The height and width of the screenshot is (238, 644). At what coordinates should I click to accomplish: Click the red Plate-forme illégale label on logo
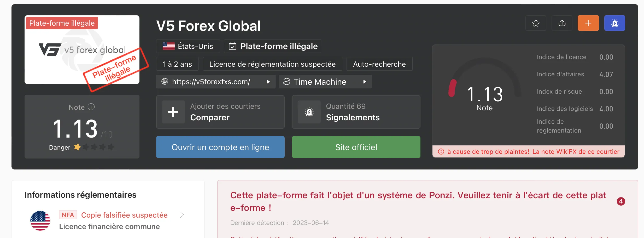(62, 23)
